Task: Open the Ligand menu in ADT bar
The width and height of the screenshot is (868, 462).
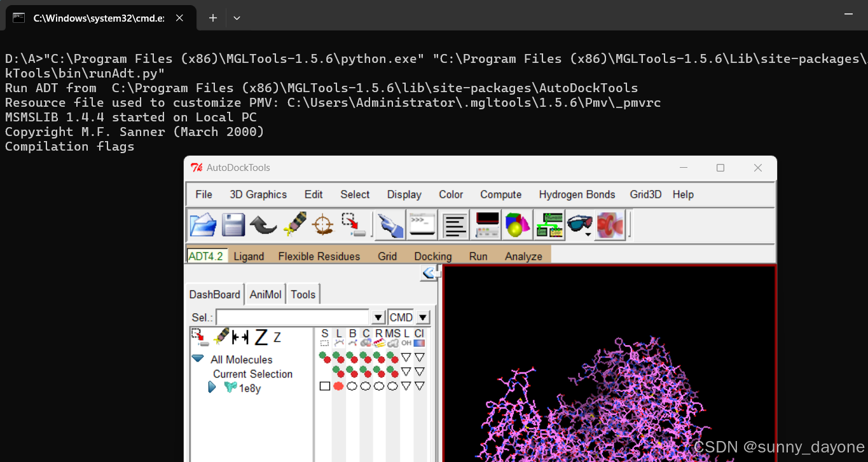Action: pos(249,256)
